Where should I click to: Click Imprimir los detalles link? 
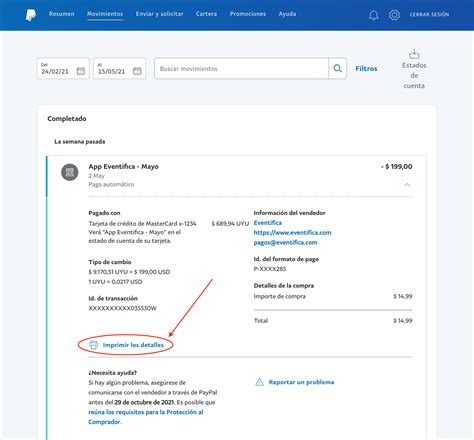point(133,345)
